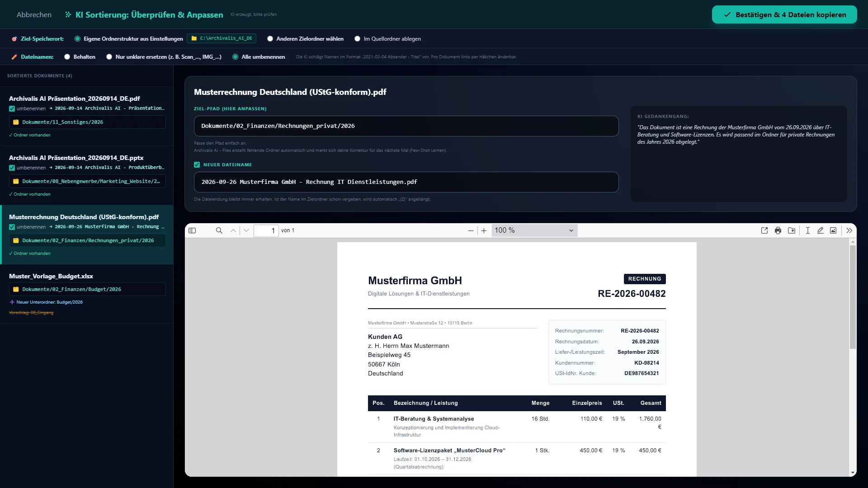868x488 pixels.
Task: Select 'Eigene Ordnerstruktur aus Einstellungen' radio
Action: point(77,39)
